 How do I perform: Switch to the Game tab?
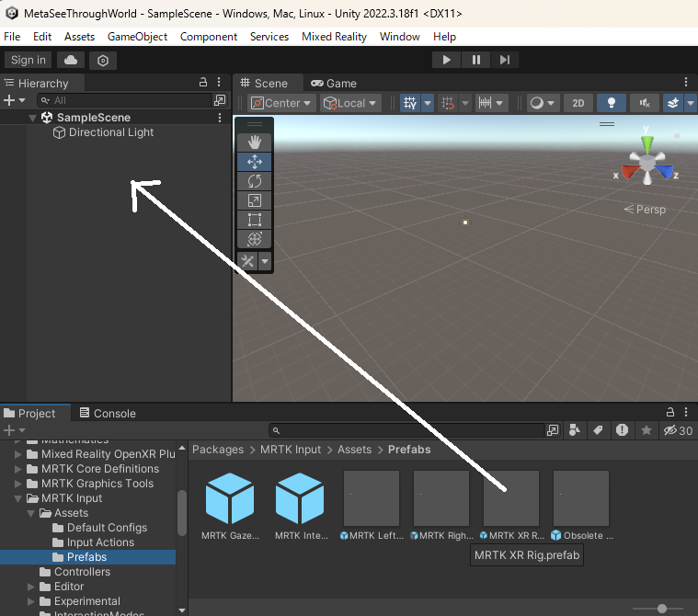334,84
